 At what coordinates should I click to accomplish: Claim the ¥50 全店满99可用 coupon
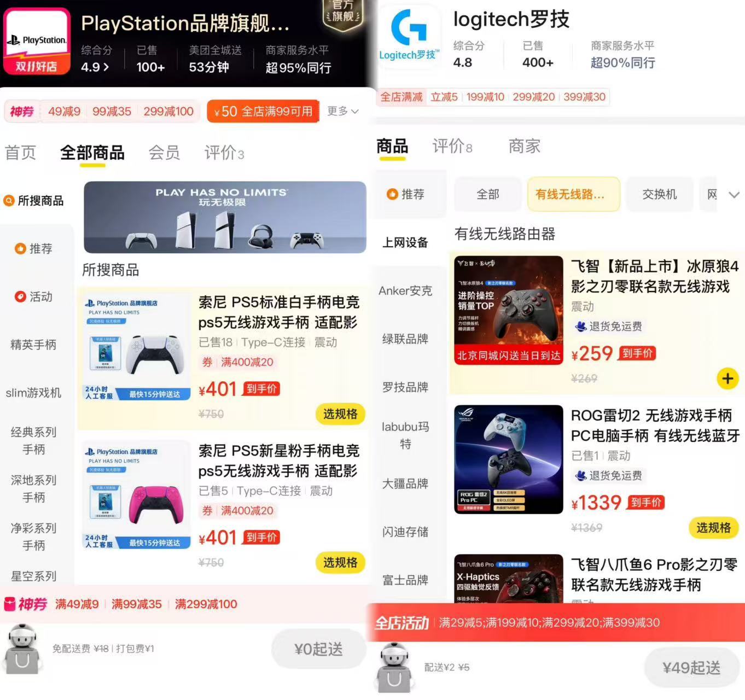(263, 112)
